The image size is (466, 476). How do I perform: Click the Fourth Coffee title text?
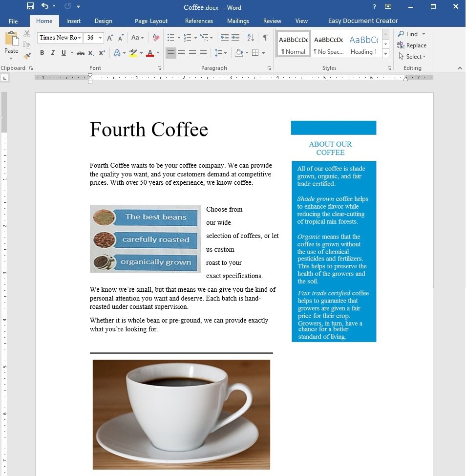(x=148, y=130)
